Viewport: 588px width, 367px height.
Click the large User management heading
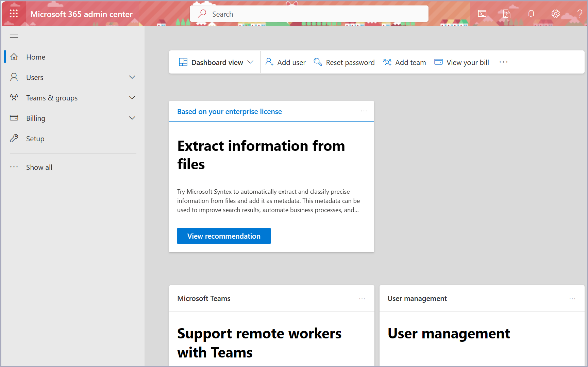(x=449, y=334)
